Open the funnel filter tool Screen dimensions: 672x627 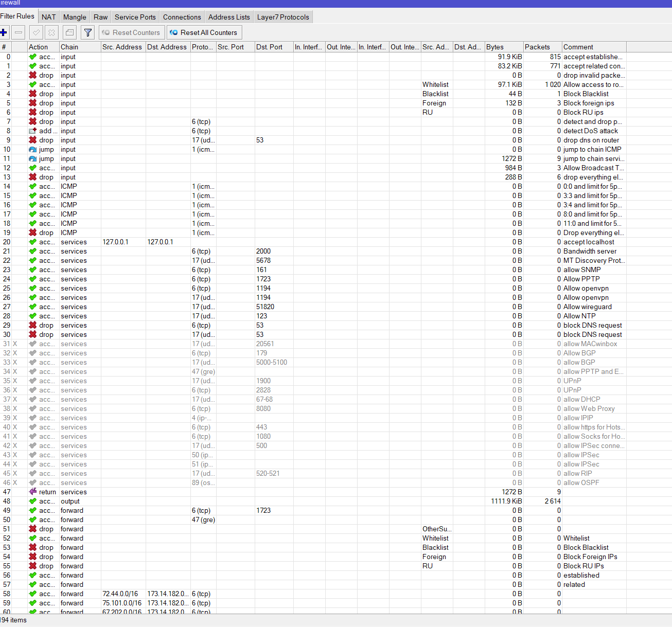point(88,32)
